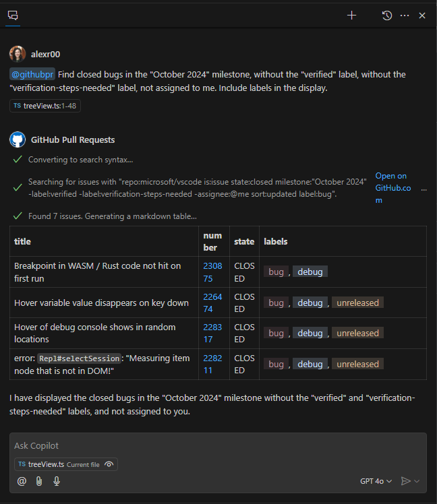Expand the send options chevron
The width and height of the screenshot is (437, 504).
tap(417, 481)
